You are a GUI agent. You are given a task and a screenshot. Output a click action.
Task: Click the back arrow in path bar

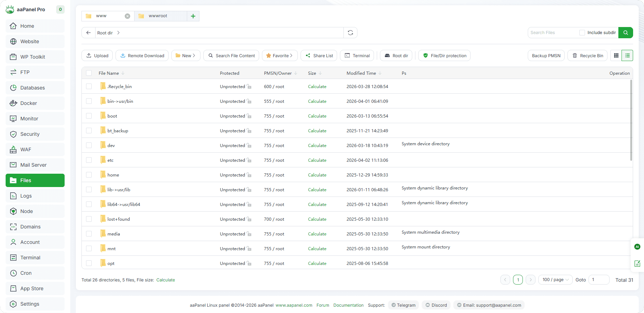tap(88, 33)
